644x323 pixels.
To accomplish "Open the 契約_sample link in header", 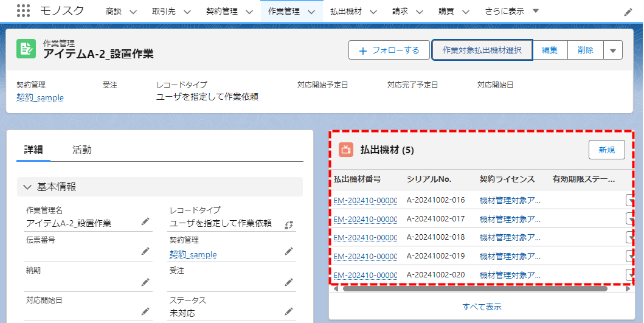I will [40, 97].
